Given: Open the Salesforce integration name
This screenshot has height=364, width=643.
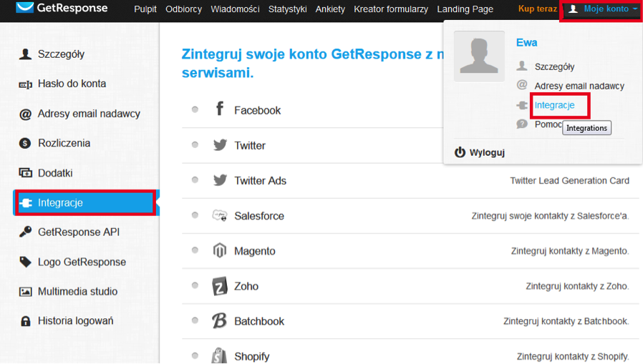Looking at the screenshot, I should (x=259, y=216).
